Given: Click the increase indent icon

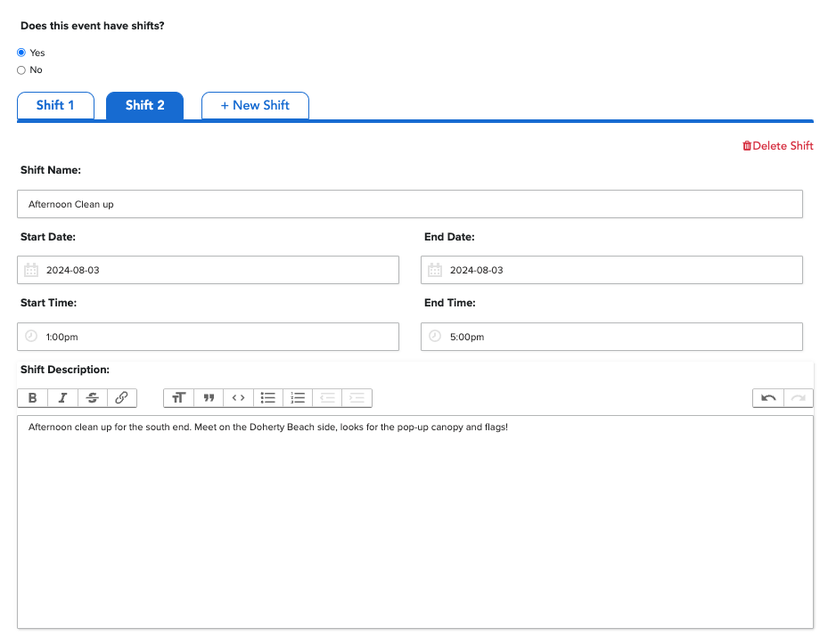Looking at the screenshot, I should pyautogui.click(x=357, y=398).
